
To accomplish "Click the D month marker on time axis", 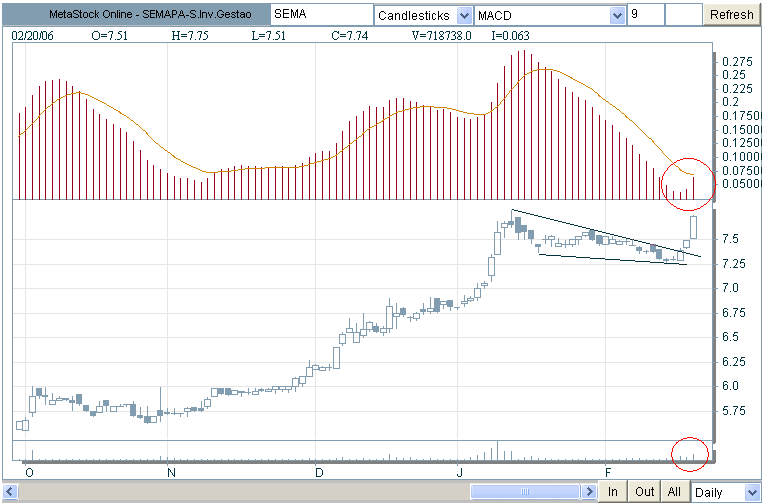I will coord(319,472).
